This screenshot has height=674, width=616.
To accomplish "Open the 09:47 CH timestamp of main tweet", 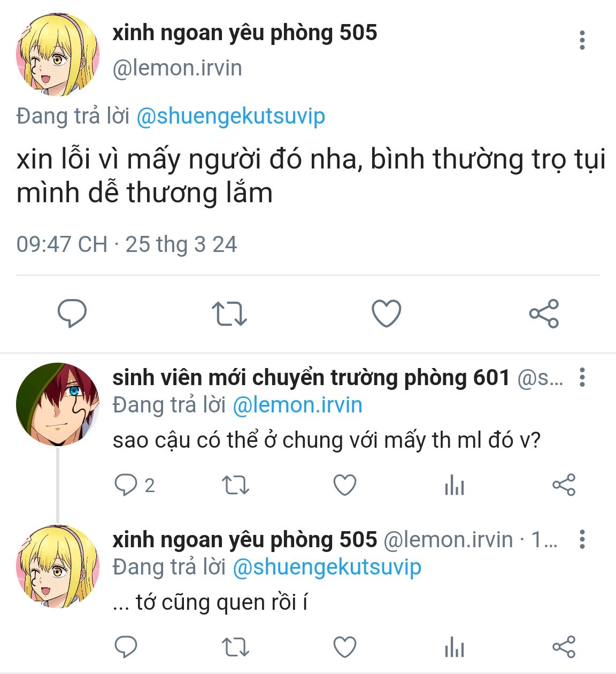I will 61,244.
